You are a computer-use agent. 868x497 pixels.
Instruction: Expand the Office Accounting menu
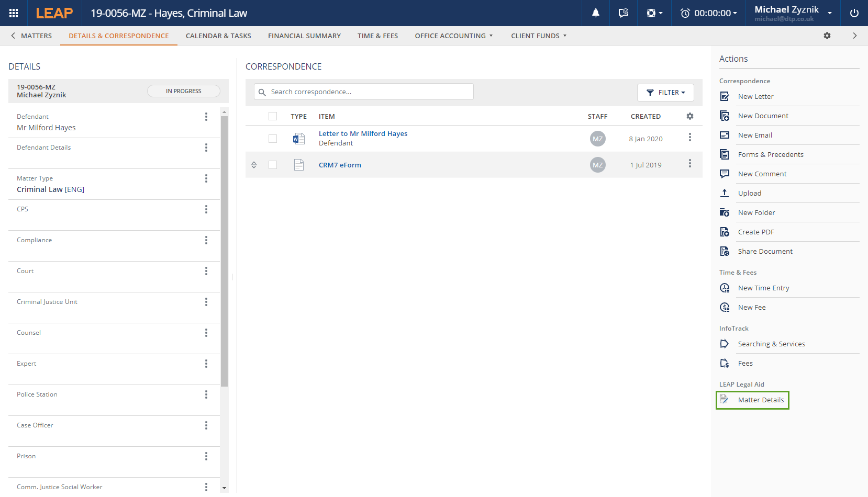pyautogui.click(x=453, y=36)
